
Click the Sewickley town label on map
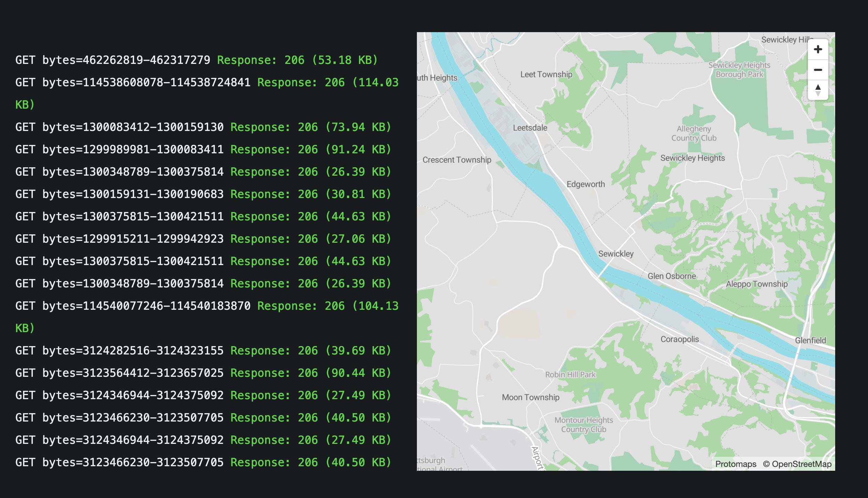click(616, 254)
